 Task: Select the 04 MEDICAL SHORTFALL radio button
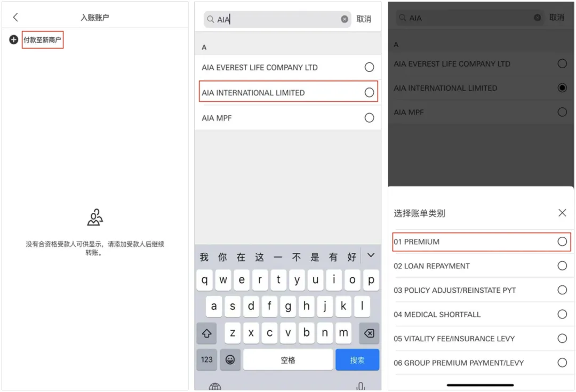coord(562,314)
